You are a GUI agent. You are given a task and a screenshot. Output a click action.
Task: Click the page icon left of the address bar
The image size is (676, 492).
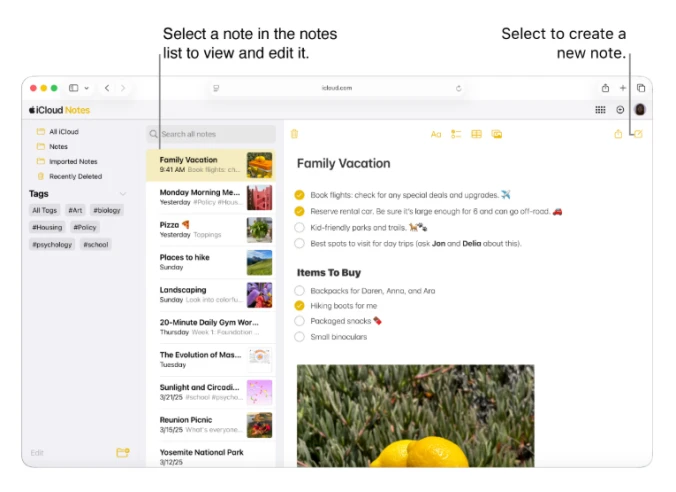pyautogui.click(x=216, y=88)
